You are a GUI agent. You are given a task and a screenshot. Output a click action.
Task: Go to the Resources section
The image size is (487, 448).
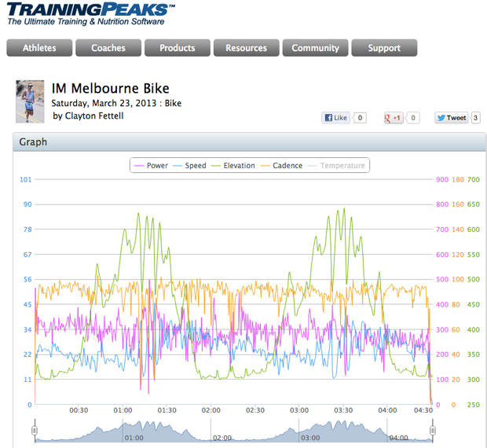[x=246, y=48]
